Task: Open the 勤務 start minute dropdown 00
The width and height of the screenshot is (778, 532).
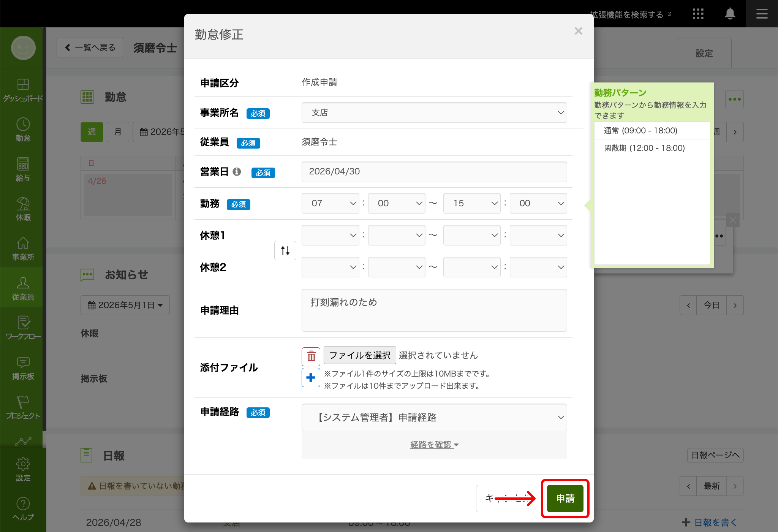Action: [x=397, y=203]
